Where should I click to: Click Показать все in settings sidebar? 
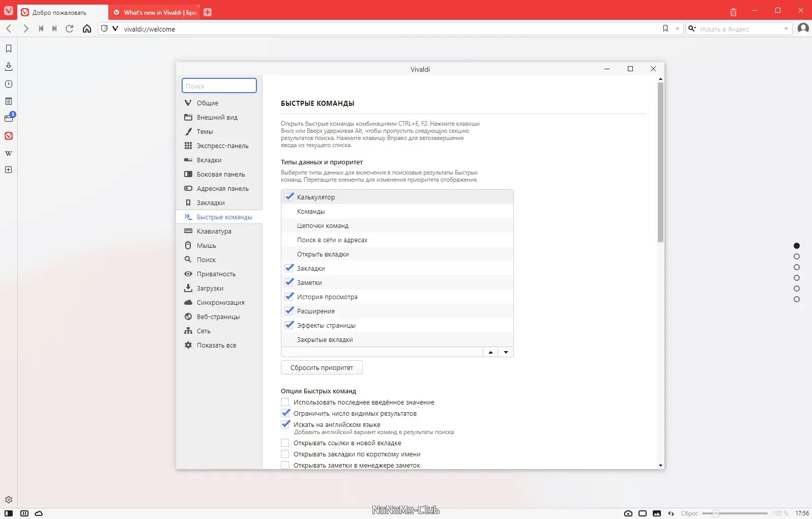pyautogui.click(x=219, y=345)
